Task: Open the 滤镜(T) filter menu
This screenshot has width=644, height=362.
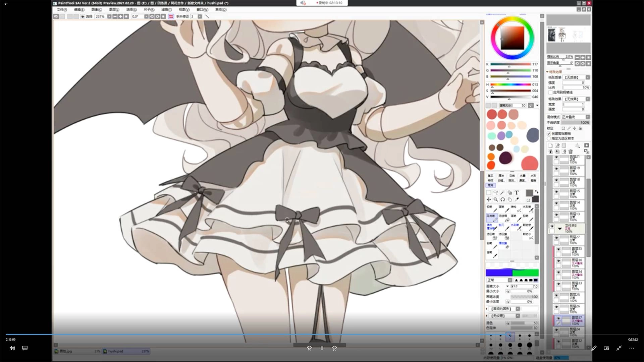Action: coord(166,10)
